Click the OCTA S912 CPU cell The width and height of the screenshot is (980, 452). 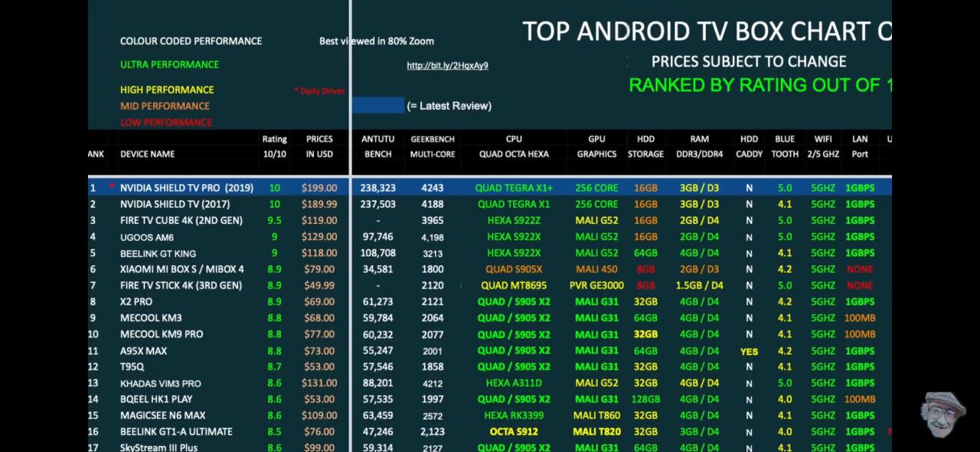tap(514, 431)
